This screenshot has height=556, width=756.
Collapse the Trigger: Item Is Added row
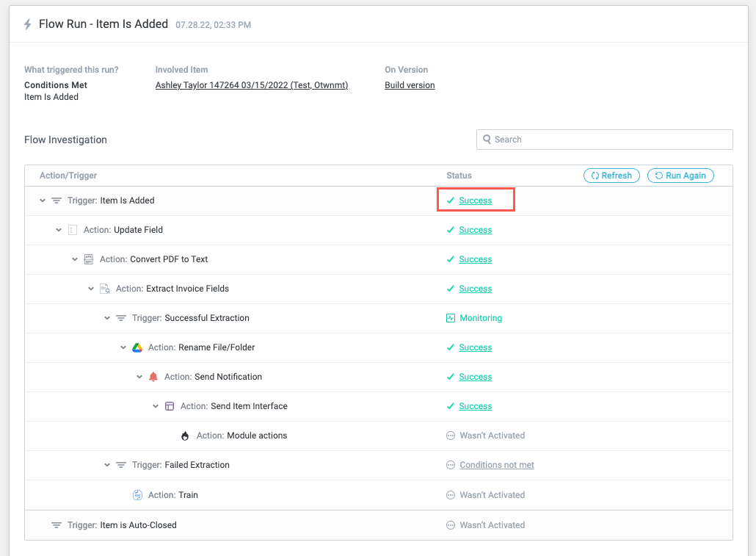(43, 201)
